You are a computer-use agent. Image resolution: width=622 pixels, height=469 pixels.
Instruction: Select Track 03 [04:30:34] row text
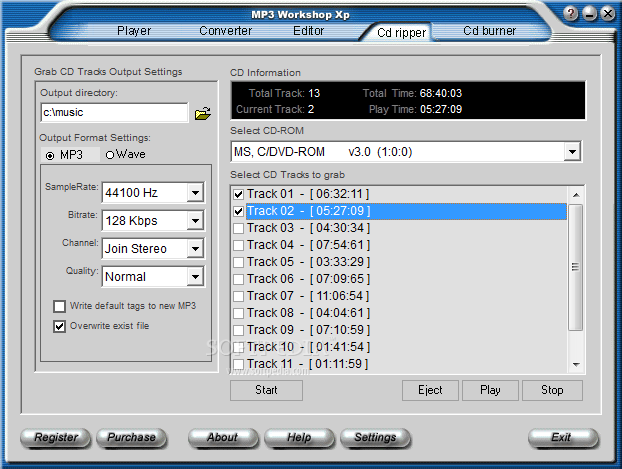coord(308,229)
